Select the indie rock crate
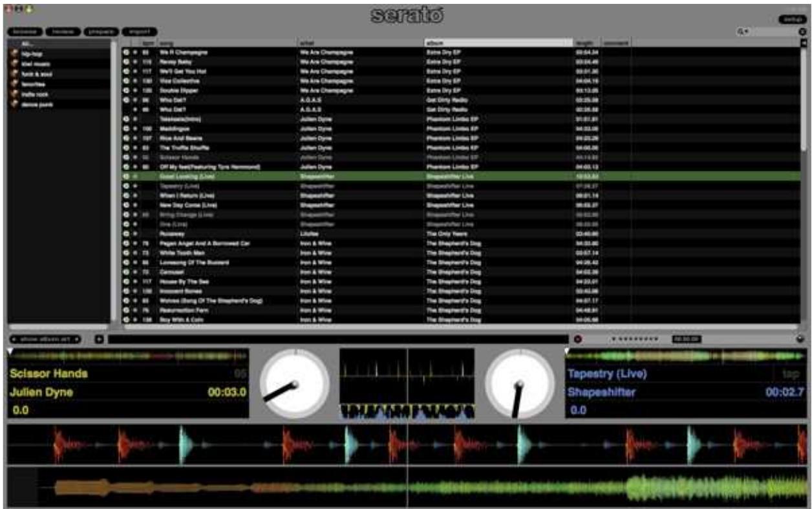 tap(58, 94)
